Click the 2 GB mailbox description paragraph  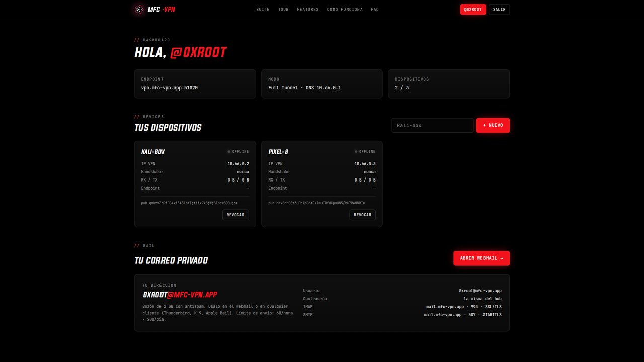(218, 313)
